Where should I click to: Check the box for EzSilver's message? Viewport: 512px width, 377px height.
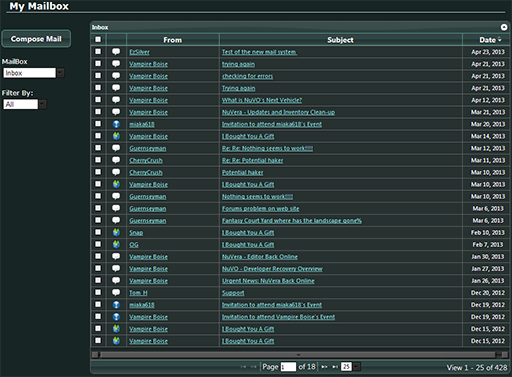pos(98,51)
